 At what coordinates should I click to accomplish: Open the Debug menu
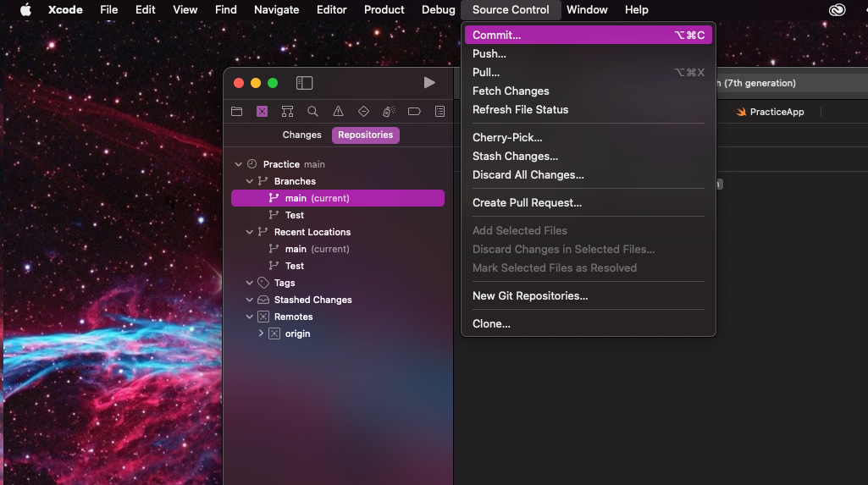(439, 9)
